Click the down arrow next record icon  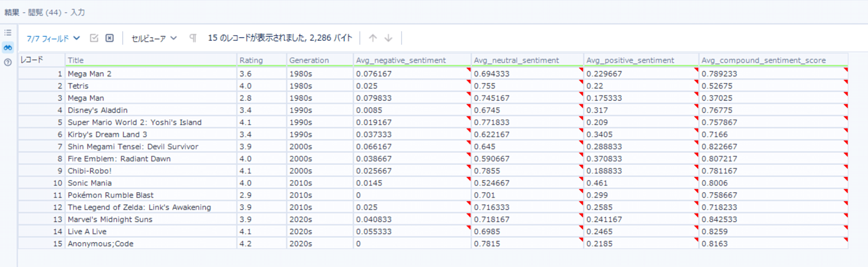click(388, 38)
